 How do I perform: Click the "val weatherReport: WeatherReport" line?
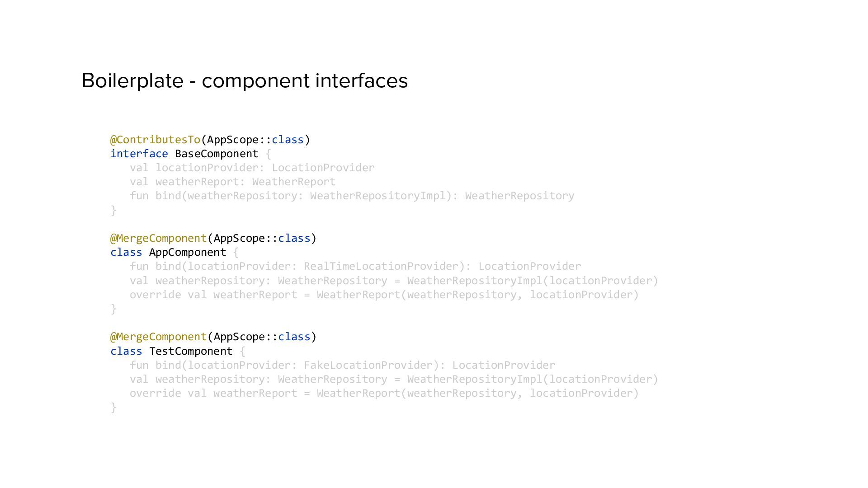pos(232,182)
